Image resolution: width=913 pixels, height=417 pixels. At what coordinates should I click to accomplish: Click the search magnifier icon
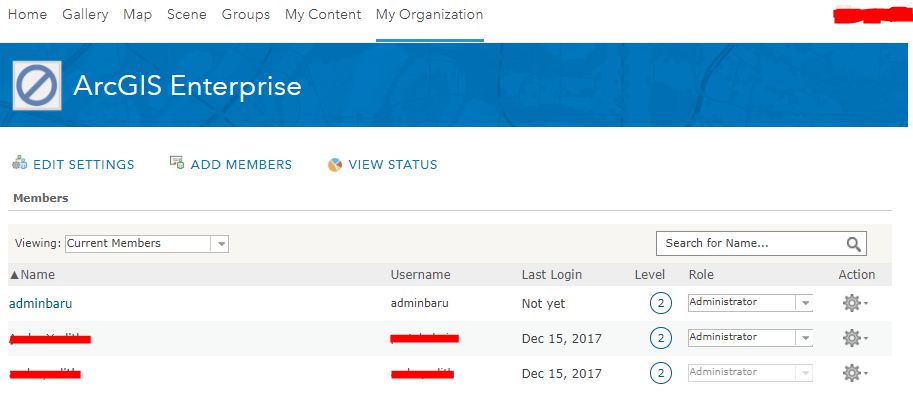[x=854, y=244]
